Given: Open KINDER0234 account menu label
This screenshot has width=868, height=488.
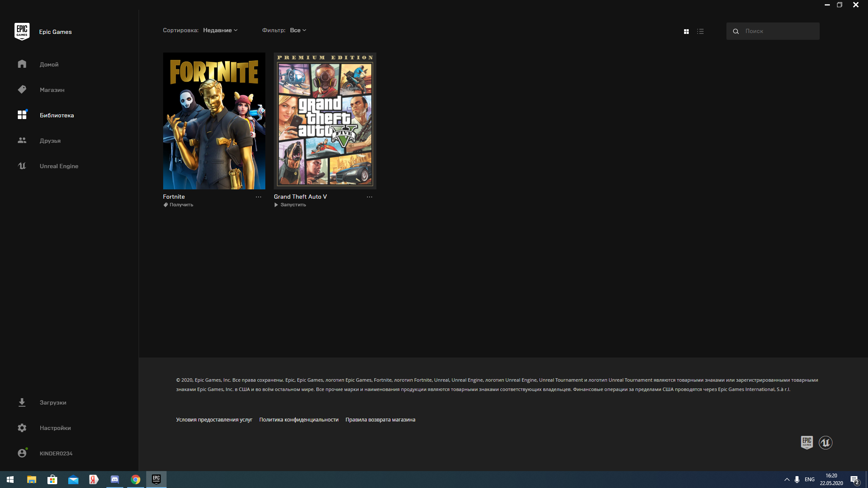Looking at the screenshot, I should (56, 453).
